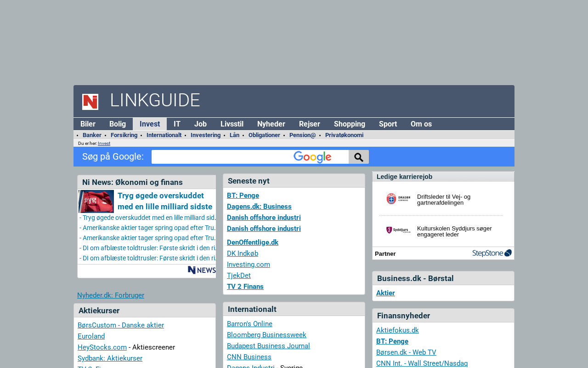Open the IT menu tab
Image resolution: width=588 pixels, height=368 pixels.
point(177,124)
